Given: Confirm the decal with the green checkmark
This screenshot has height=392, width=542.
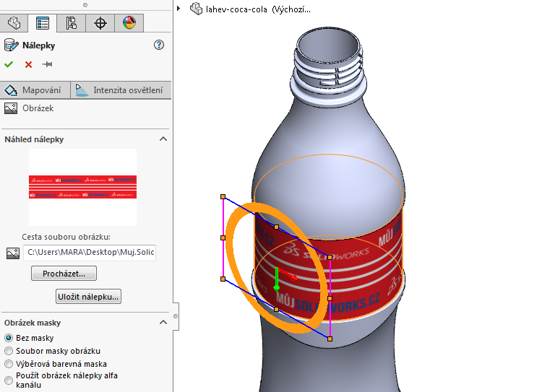Looking at the screenshot, I should pyautogui.click(x=9, y=64).
